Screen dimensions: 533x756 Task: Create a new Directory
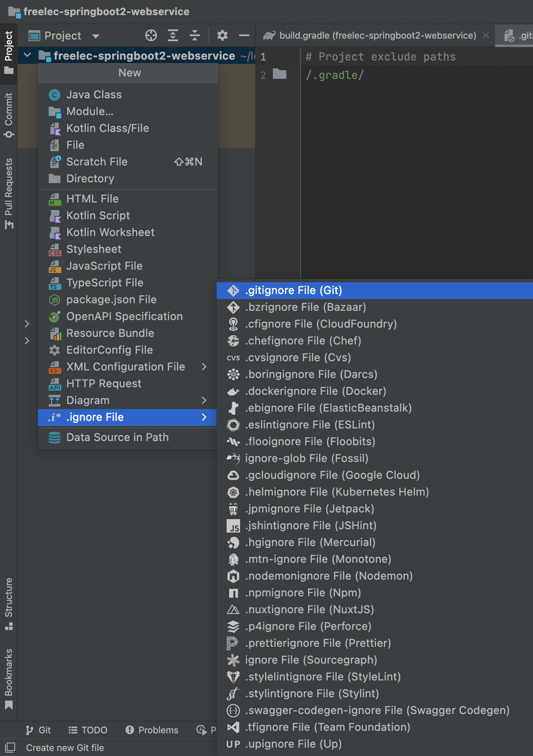pyautogui.click(x=128, y=178)
